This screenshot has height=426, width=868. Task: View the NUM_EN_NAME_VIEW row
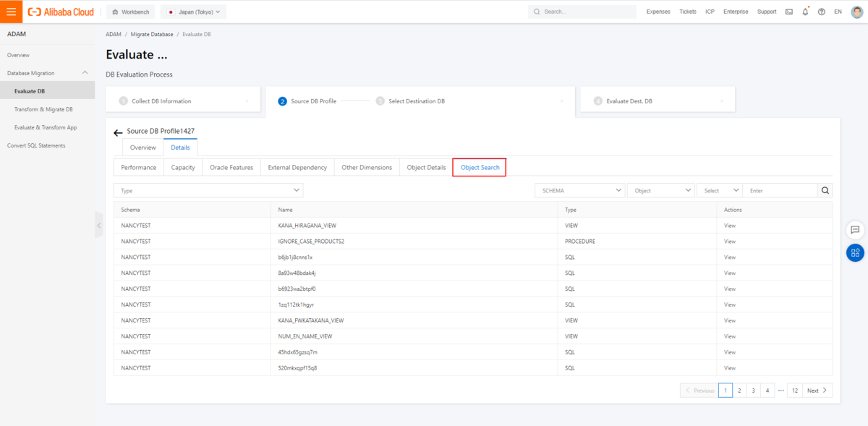coord(730,336)
